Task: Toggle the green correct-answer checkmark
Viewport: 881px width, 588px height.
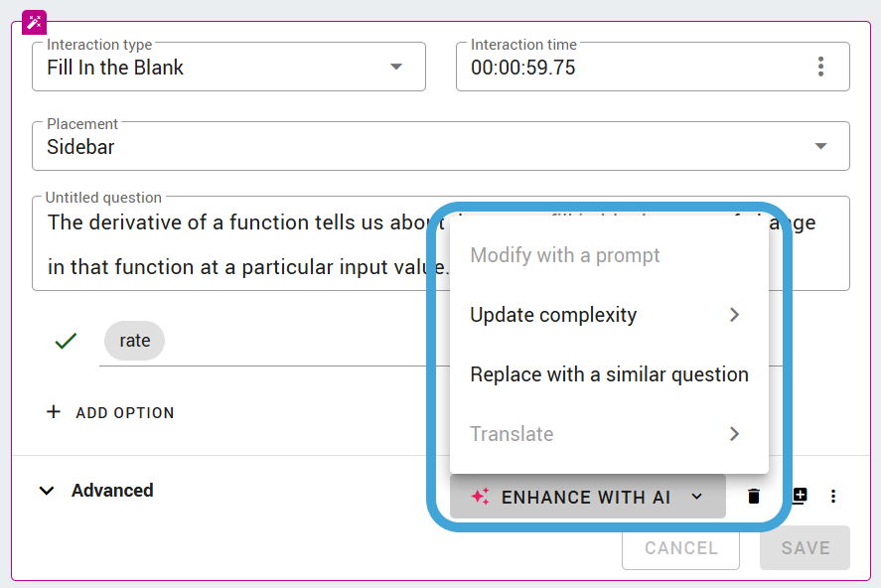Action: pos(66,341)
